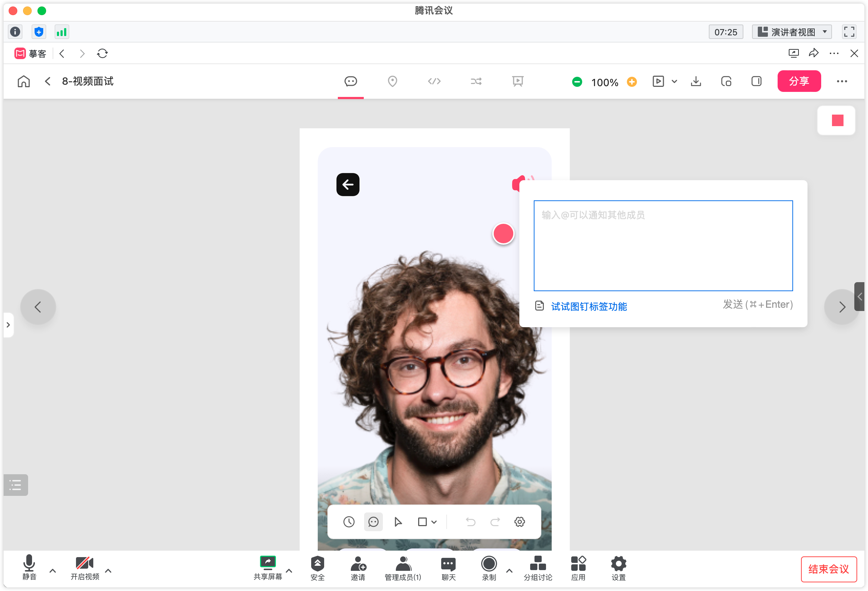Toggle the comment bubble tool
This screenshot has width=868, height=591.
pos(373,522)
